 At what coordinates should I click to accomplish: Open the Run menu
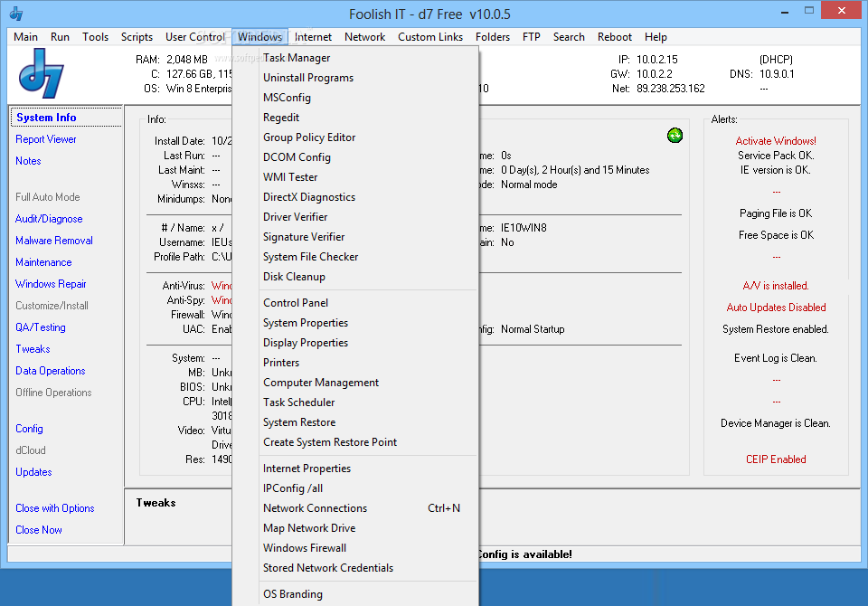point(60,37)
